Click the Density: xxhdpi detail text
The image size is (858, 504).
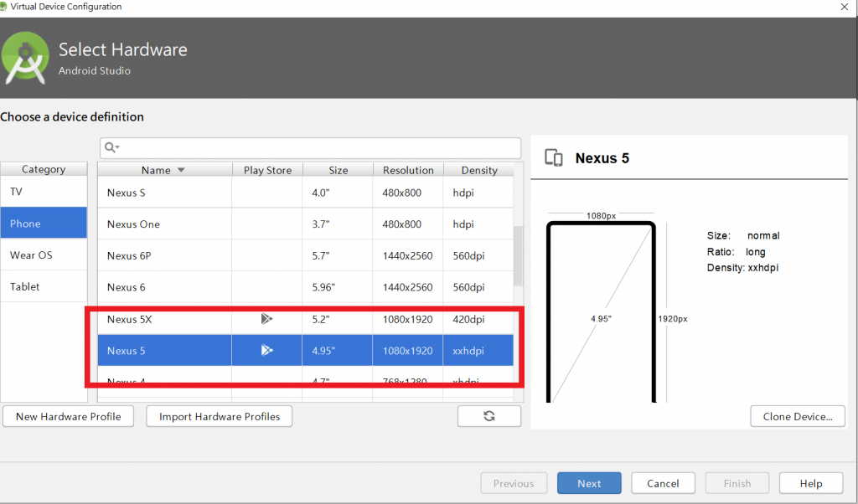pyautogui.click(x=742, y=267)
